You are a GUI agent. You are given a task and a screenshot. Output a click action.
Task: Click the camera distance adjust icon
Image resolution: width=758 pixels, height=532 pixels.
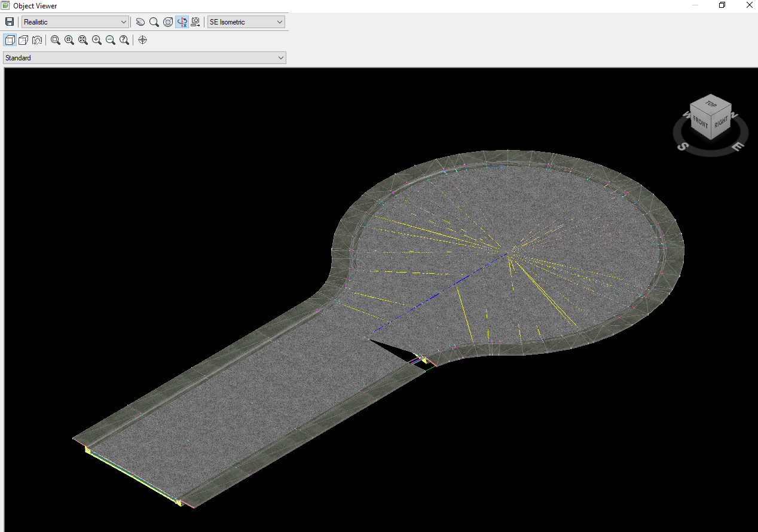pyautogui.click(x=195, y=22)
